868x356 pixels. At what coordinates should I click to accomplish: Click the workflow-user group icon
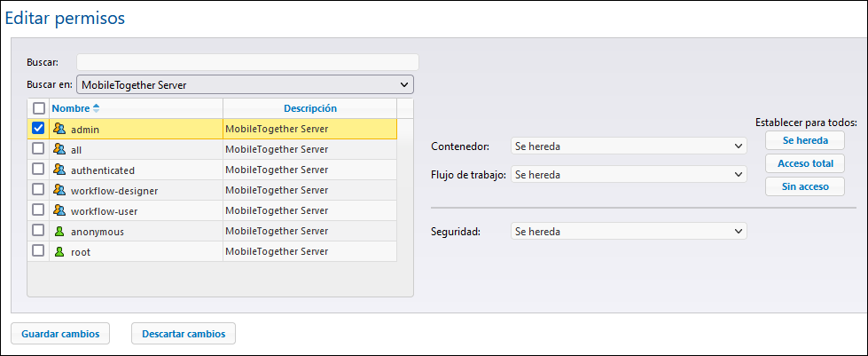point(59,210)
